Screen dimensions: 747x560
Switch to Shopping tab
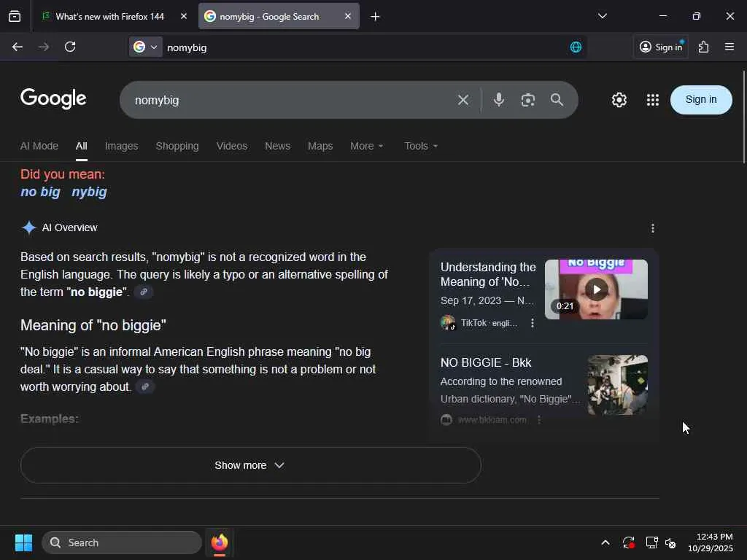point(177,146)
